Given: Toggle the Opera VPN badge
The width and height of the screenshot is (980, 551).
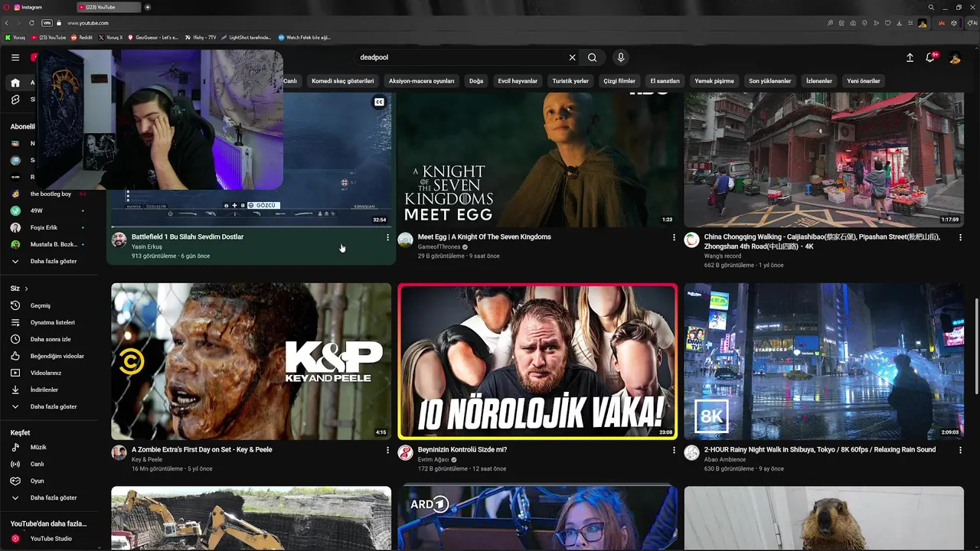Looking at the screenshot, I should (x=47, y=23).
